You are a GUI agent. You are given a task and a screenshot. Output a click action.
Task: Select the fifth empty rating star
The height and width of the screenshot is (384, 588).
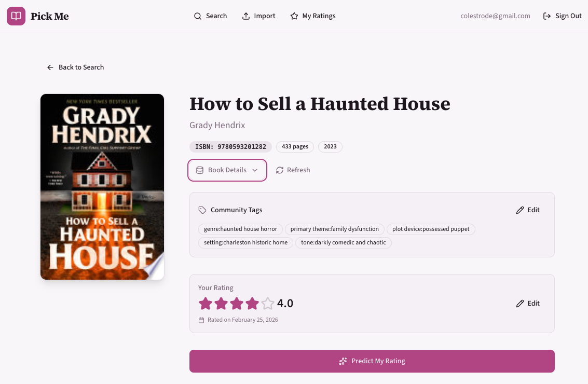[267, 304]
